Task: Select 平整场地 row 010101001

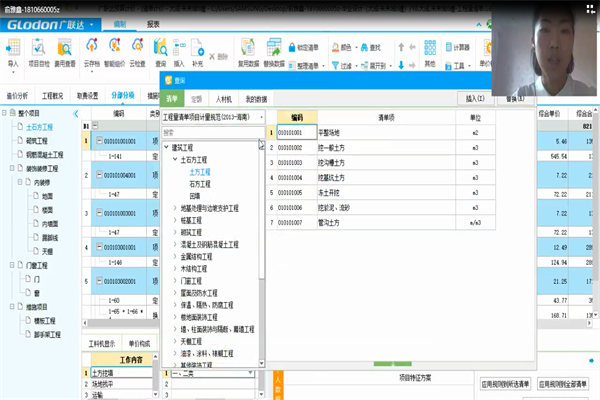Action: click(381, 132)
